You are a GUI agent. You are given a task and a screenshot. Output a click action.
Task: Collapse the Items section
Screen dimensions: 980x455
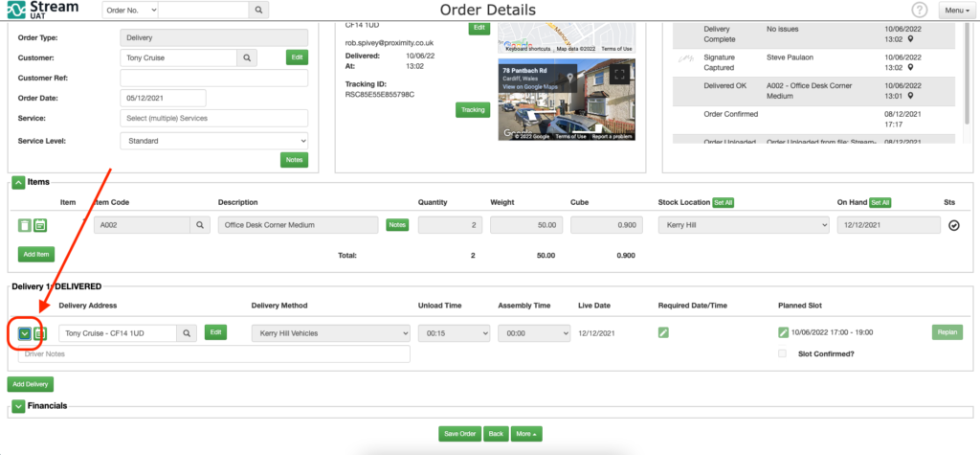pos(19,182)
